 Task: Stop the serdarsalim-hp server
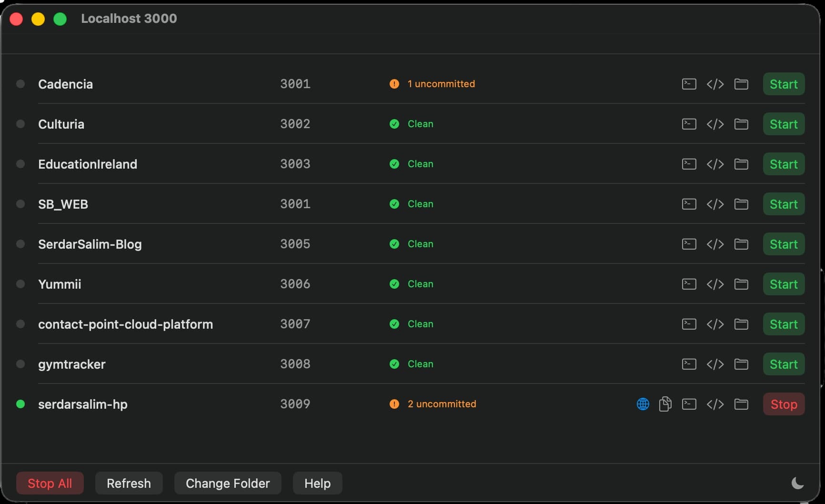[x=784, y=404]
